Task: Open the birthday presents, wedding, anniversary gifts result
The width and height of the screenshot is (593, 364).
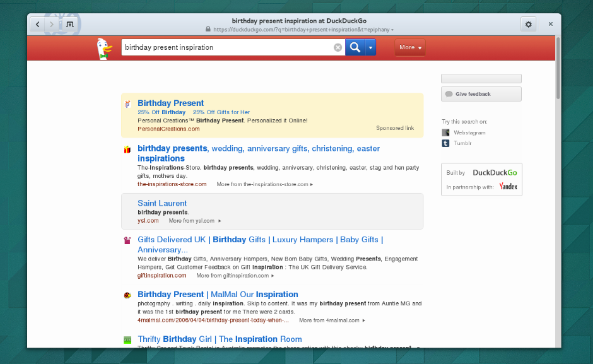Action: 259,153
